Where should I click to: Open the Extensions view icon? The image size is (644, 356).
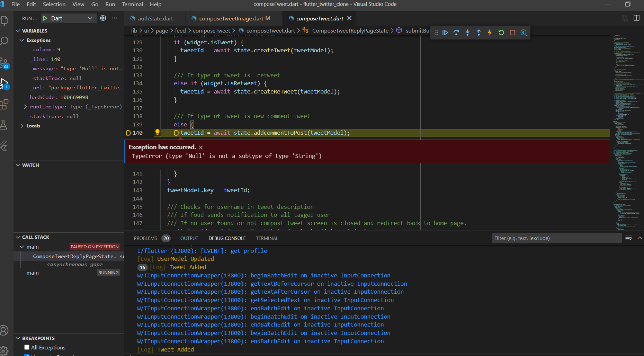pos(4,104)
